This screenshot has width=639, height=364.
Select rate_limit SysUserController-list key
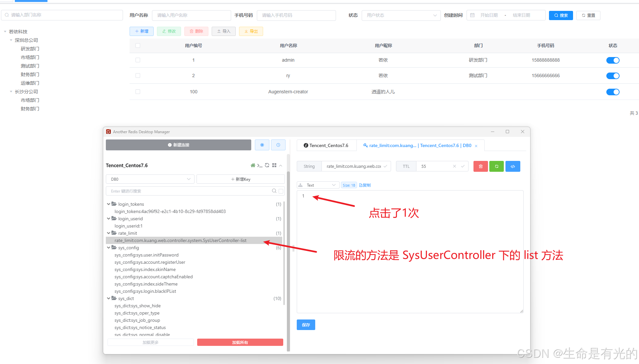tap(180, 241)
